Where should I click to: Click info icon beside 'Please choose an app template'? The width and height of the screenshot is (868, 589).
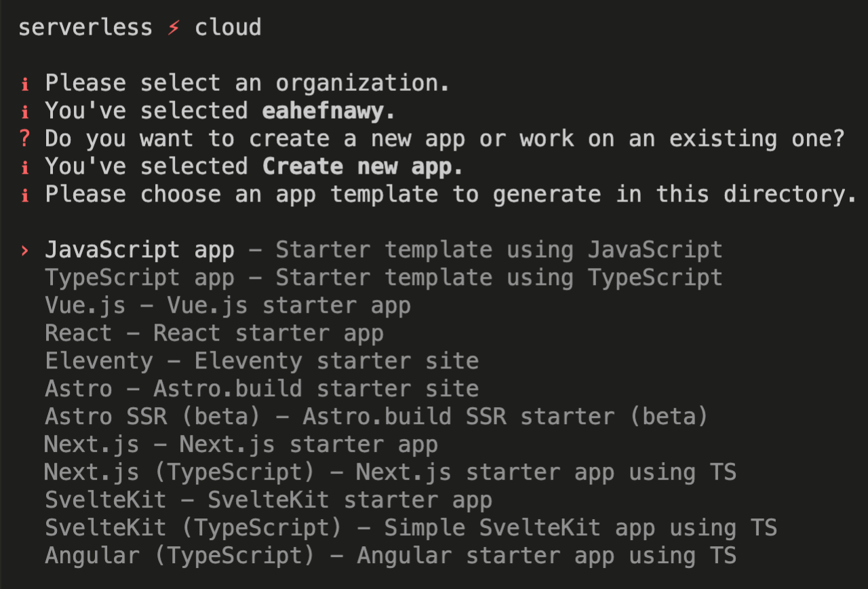click(25, 195)
